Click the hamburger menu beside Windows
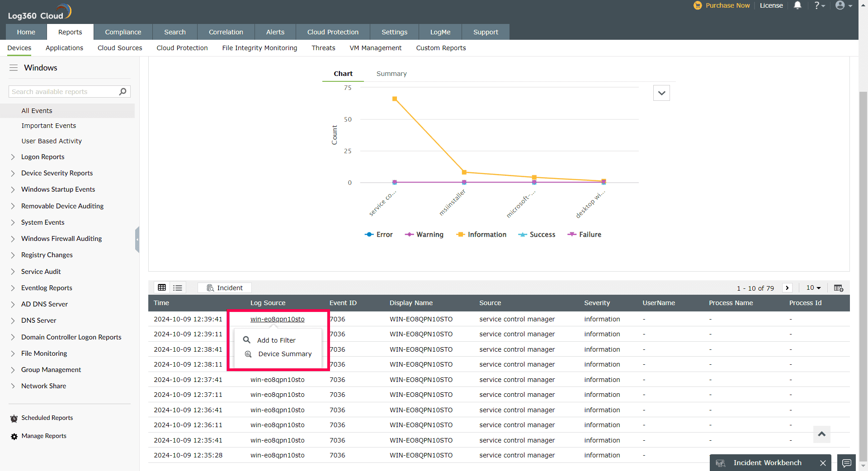The image size is (868, 471). (14, 68)
